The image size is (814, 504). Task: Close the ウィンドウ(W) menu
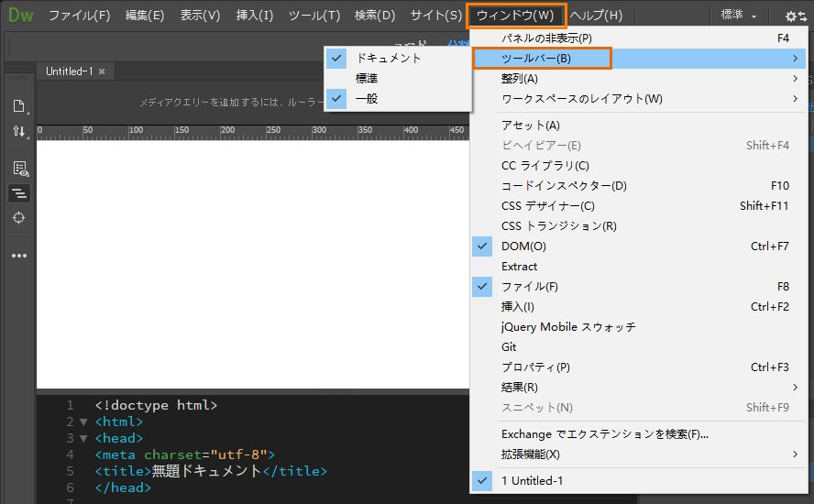tap(515, 16)
